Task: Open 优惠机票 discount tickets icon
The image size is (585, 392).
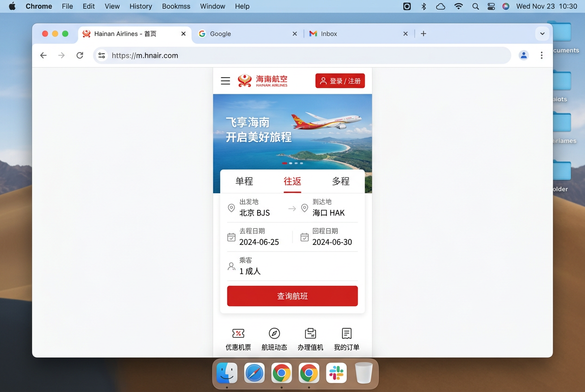Action: (238, 339)
